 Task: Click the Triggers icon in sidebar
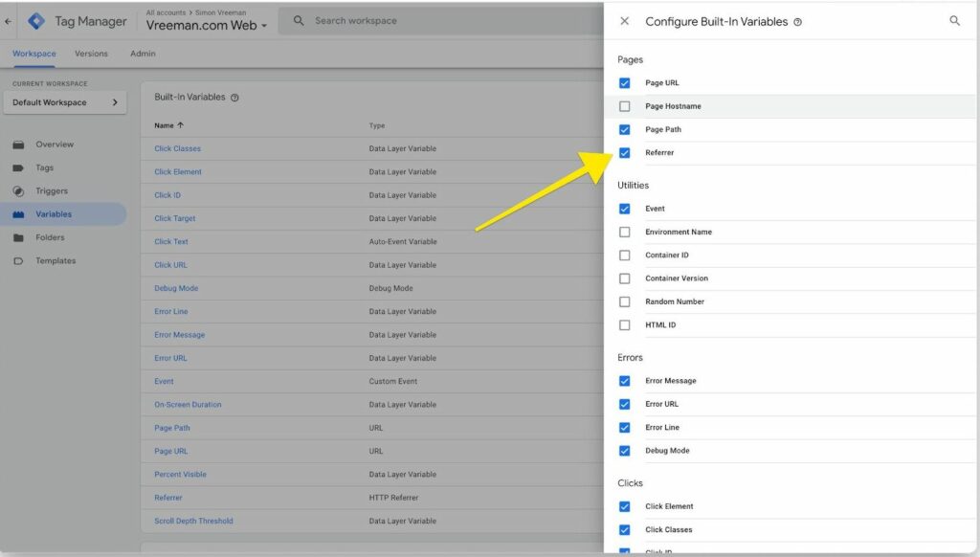[18, 191]
